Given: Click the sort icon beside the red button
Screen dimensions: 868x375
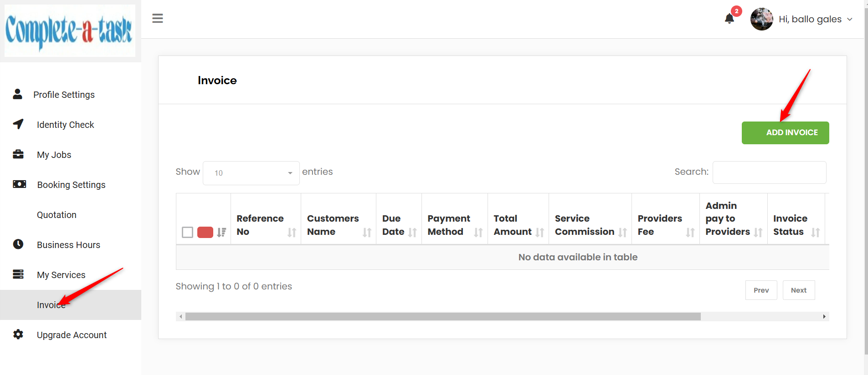Looking at the screenshot, I should coord(221,232).
